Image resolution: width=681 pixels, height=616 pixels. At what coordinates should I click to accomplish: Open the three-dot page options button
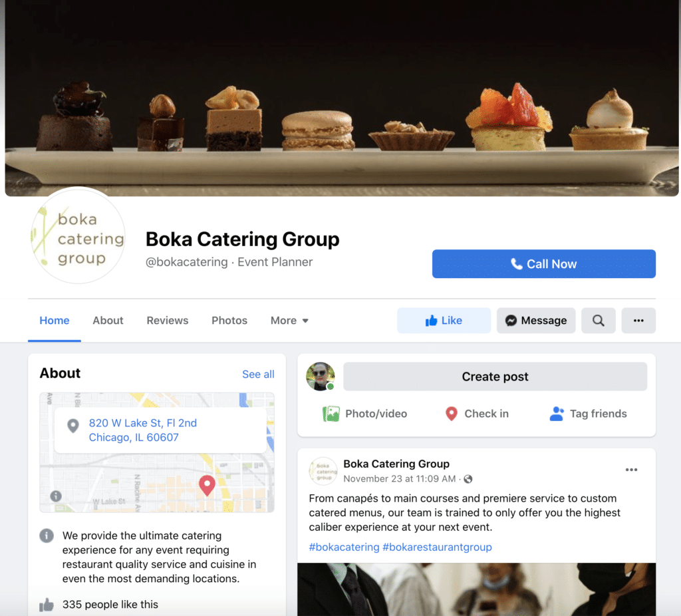click(638, 321)
